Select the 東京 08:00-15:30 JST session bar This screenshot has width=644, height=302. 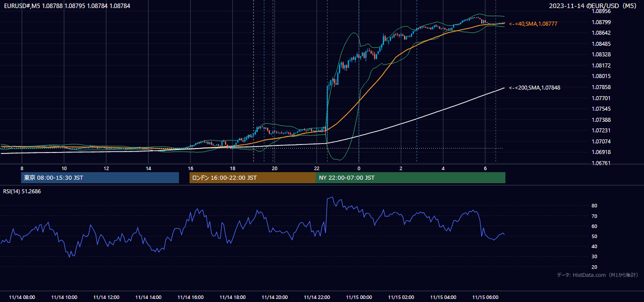tap(100, 178)
